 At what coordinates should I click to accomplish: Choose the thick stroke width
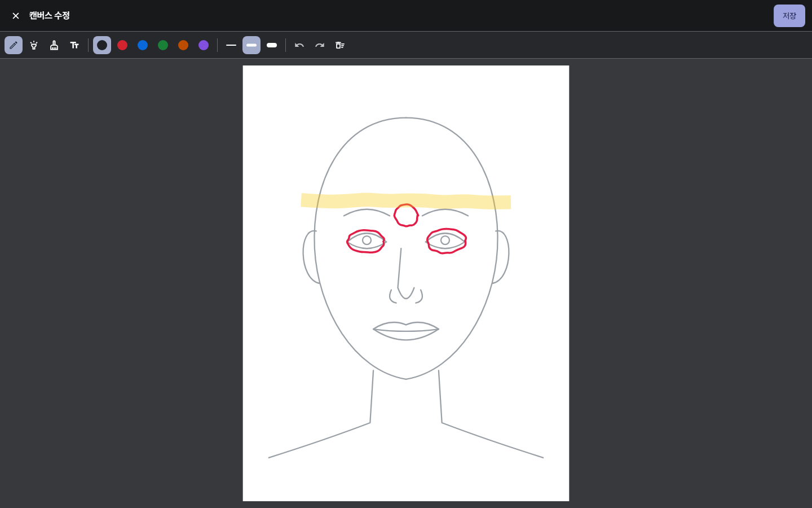[272, 45]
